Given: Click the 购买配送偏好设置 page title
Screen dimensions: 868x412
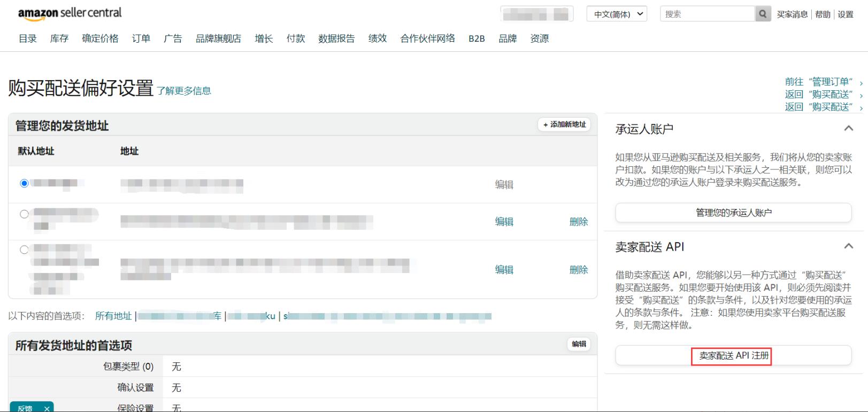Looking at the screenshot, I should click(81, 88).
